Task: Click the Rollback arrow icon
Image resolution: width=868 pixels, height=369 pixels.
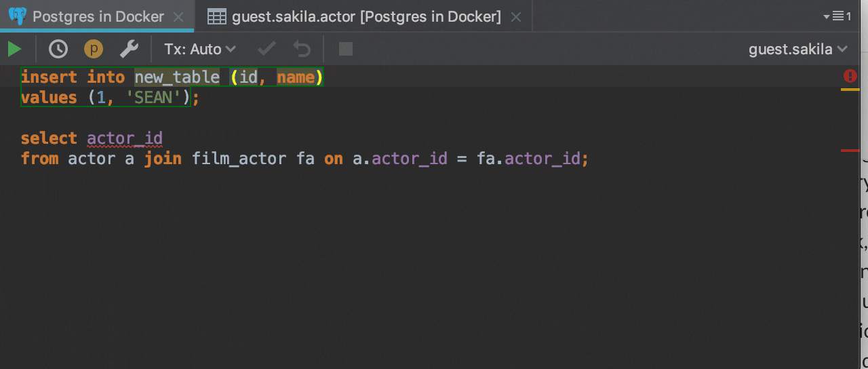Action: click(301, 49)
